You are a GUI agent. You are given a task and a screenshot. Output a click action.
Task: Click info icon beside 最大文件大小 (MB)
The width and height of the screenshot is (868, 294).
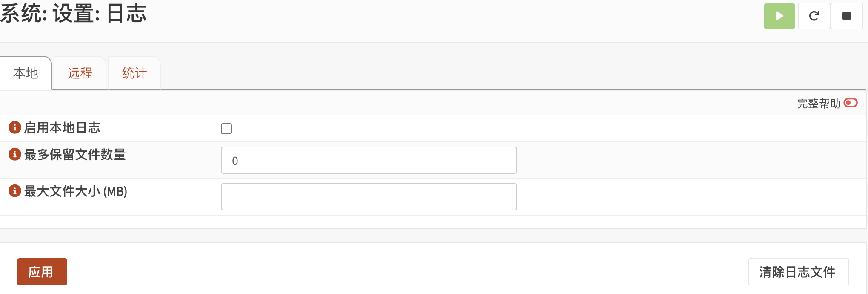pos(15,191)
